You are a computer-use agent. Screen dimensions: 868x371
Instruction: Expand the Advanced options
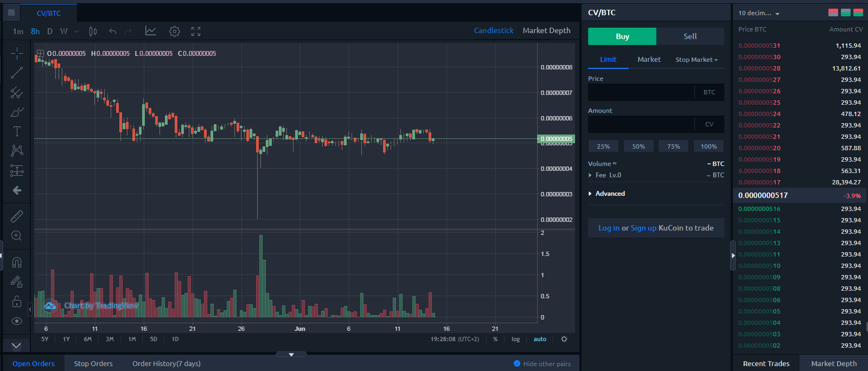[x=607, y=194]
